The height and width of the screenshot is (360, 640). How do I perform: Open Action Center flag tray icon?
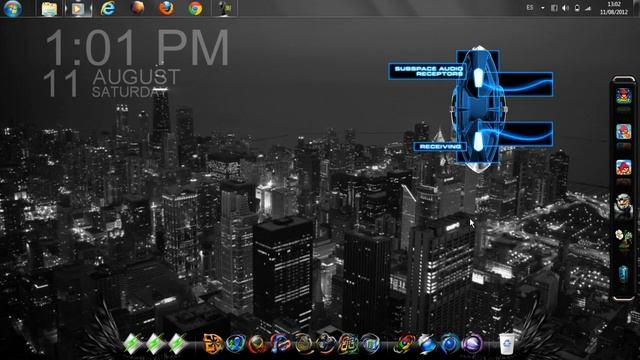(554, 8)
